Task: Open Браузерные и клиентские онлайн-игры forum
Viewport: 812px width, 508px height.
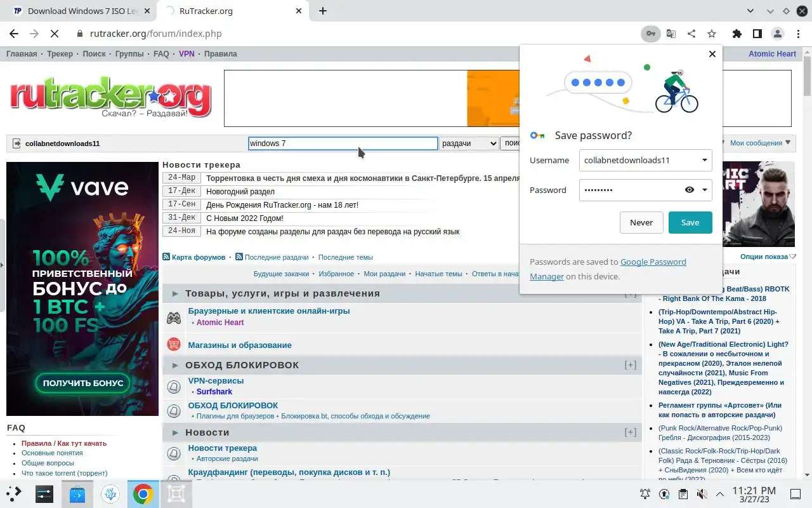Action: tap(269, 311)
